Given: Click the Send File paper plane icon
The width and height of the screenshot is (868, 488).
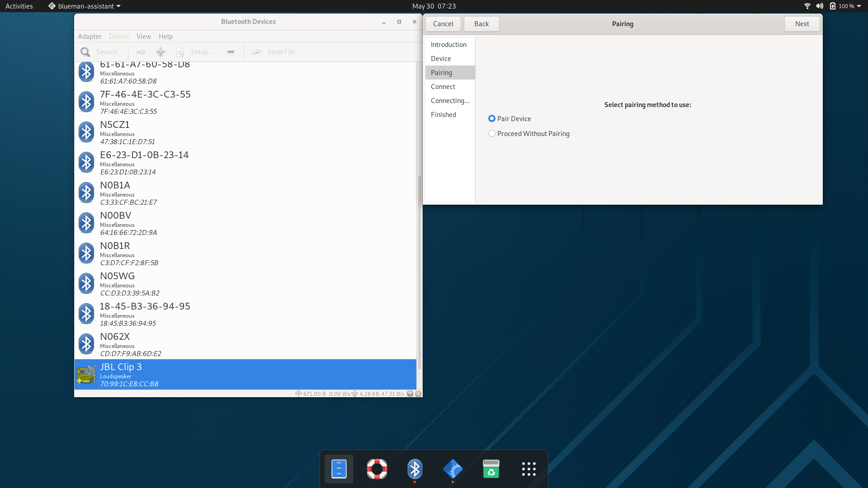Looking at the screenshot, I should click(x=257, y=52).
